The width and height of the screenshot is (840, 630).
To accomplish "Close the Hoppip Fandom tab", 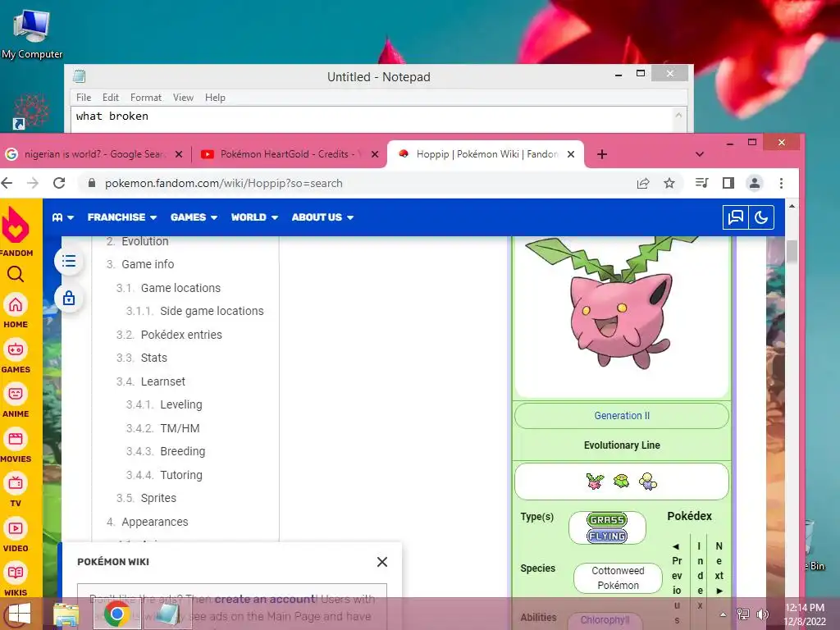I will [571, 154].
